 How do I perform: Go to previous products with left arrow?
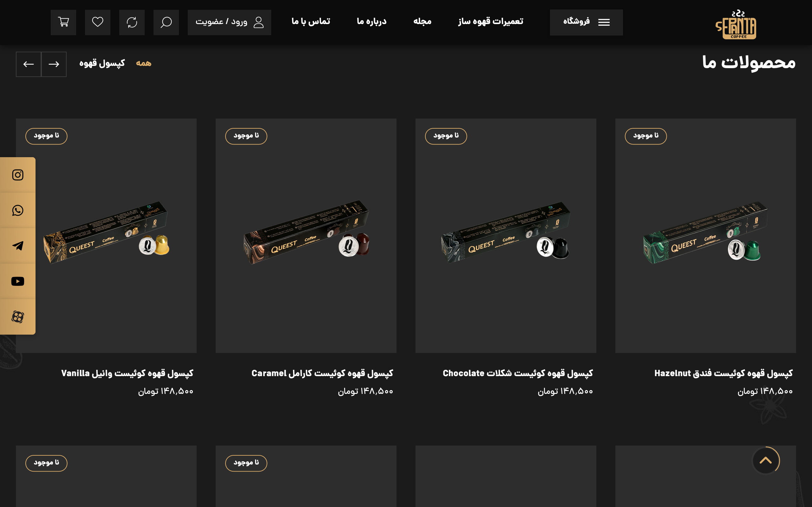point(29,64)
